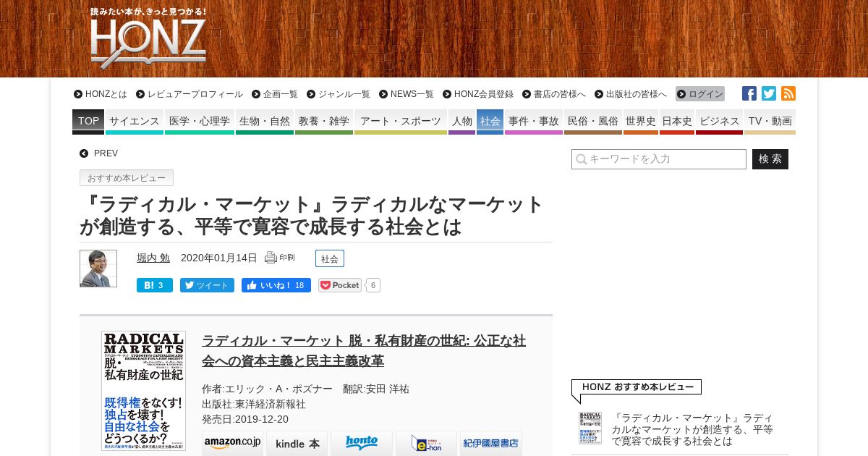Open the 世界史 category tab
Screen dimensions: 868x456
tap(641, 122)
